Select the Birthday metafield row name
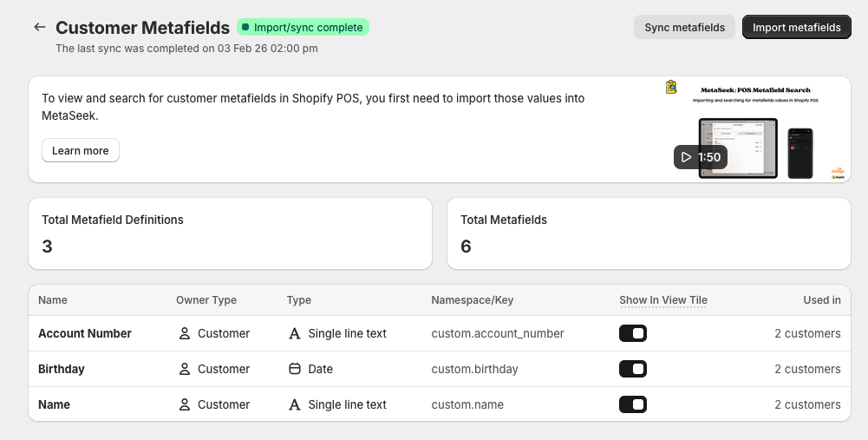The width and height of the screenshot is (868, 440). tap(62, 369)
